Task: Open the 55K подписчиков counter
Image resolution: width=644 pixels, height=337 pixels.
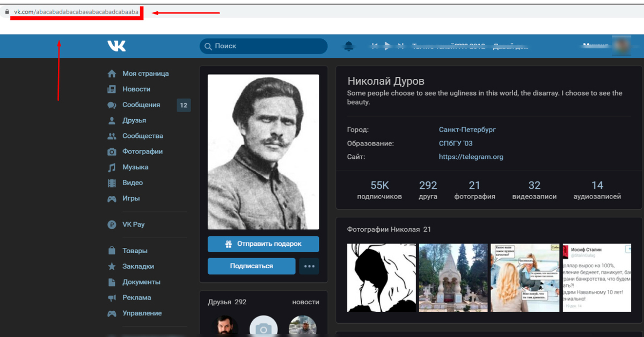Action: pyautogui.click(x=379, y=190)
